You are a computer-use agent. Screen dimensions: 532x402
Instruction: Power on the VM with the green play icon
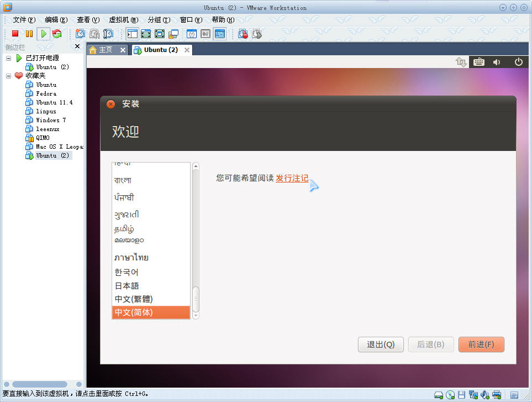44,34
